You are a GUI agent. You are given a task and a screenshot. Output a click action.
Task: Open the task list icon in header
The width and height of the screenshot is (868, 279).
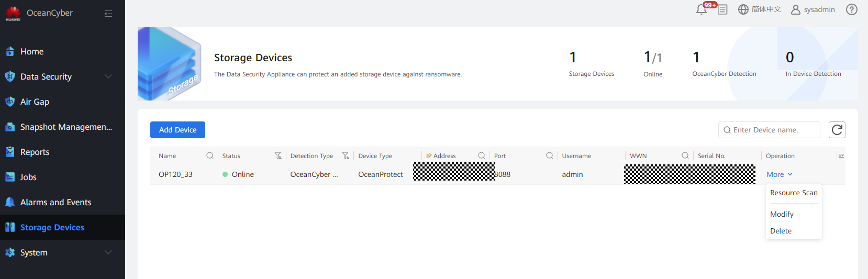[x=722, y=9]
